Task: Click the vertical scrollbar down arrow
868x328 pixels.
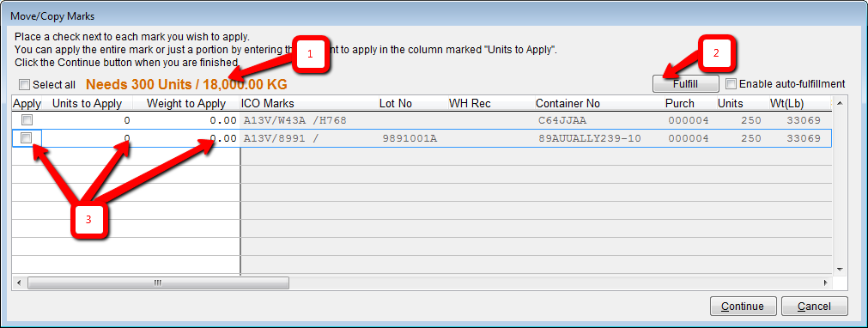Action: tap(840, 270)
